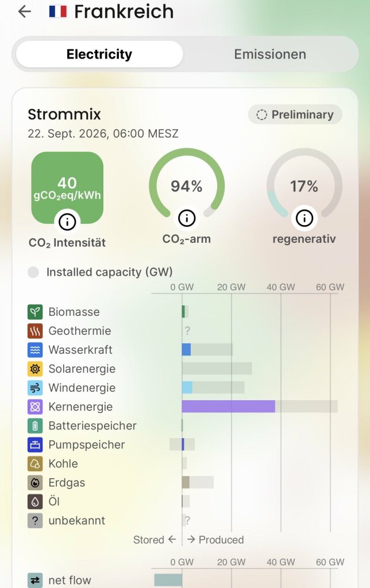Select the Windenergie icon
The width and height of the screenshot is (370, 588).
[x=35, y=388]
